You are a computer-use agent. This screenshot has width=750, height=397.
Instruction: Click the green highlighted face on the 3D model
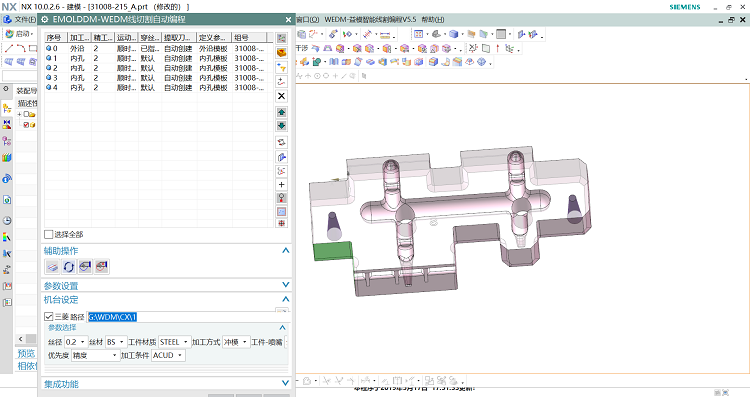[332, 251]
